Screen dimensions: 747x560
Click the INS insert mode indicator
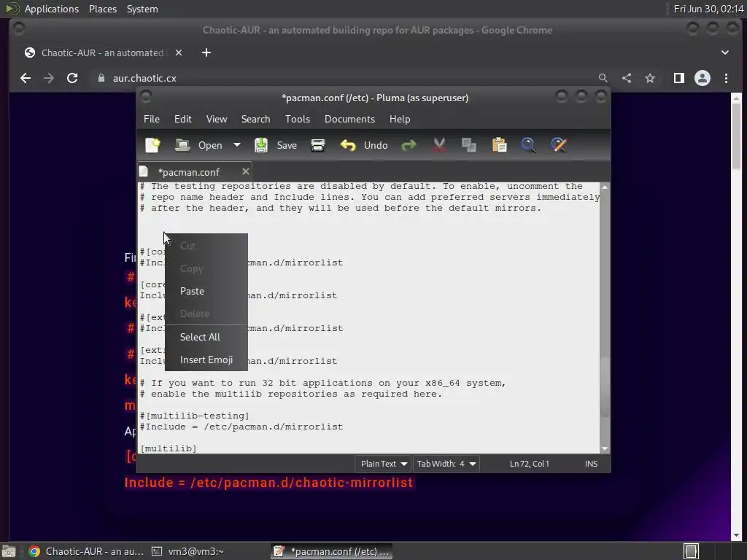(x=591, y=464)
